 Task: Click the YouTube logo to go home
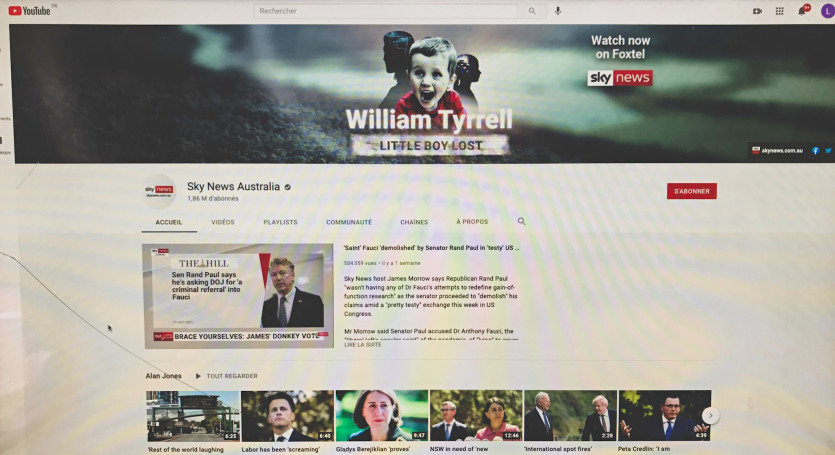pos(31,10)
